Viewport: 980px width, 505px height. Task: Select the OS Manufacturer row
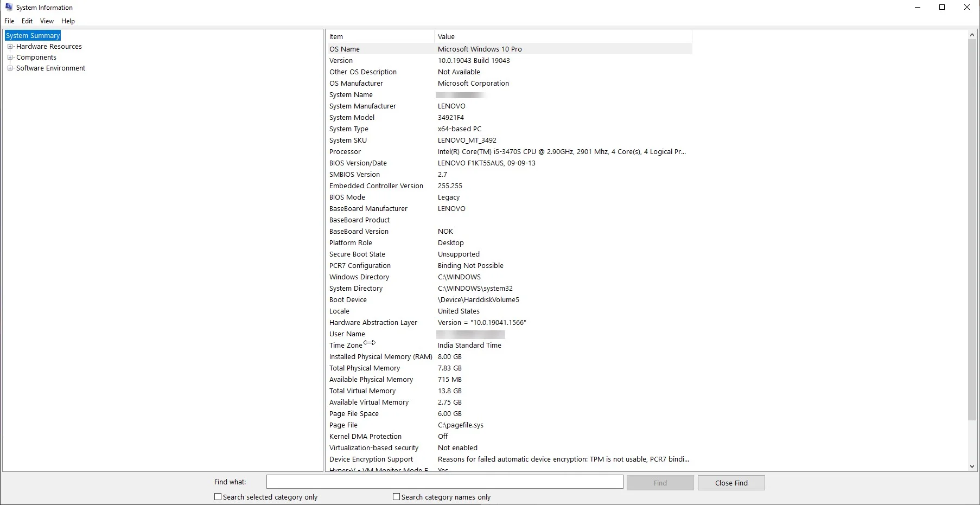tap(509, 84)
